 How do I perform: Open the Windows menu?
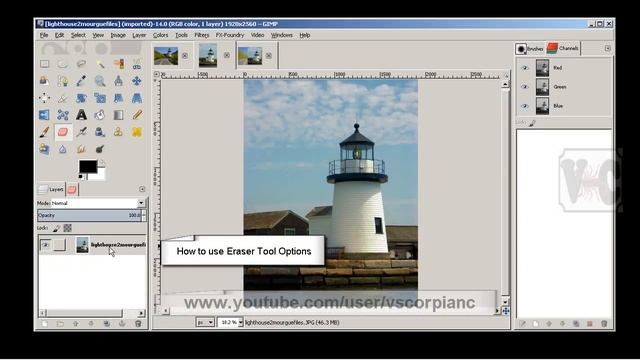click(x=282, y=35)
